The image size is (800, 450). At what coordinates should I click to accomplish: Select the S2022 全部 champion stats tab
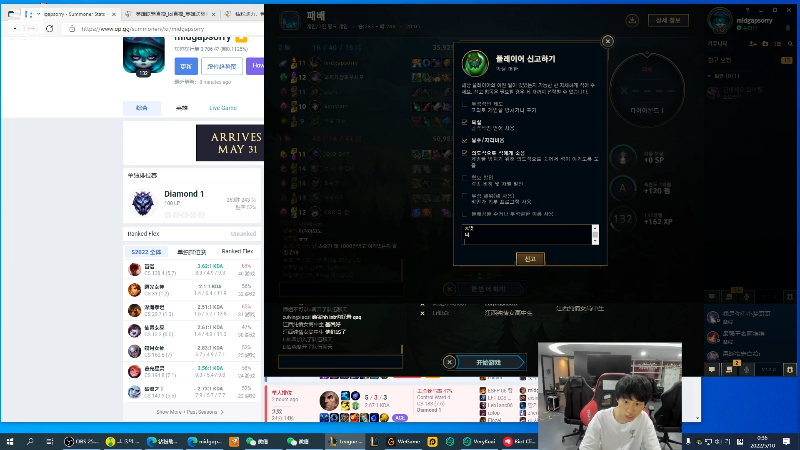tap(146, 252)
